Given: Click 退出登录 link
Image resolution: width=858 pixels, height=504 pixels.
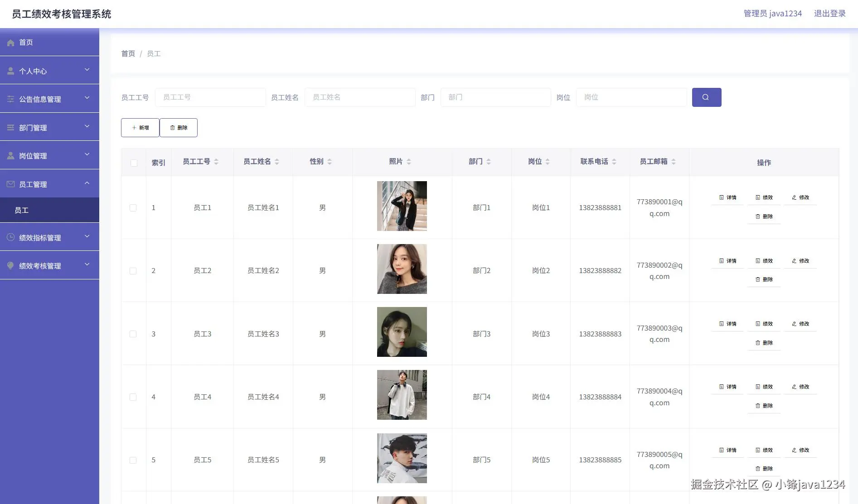Looking at the screenshot, I should [x=829, y=14].
